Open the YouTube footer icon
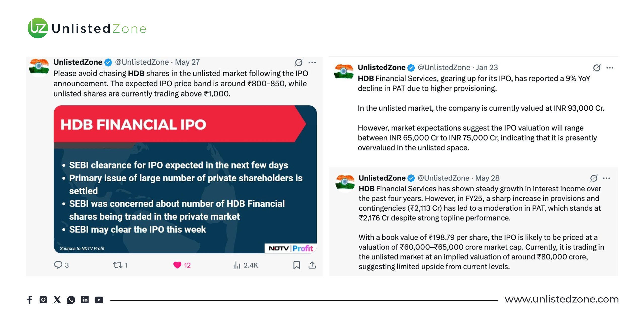 coord(99,300)
